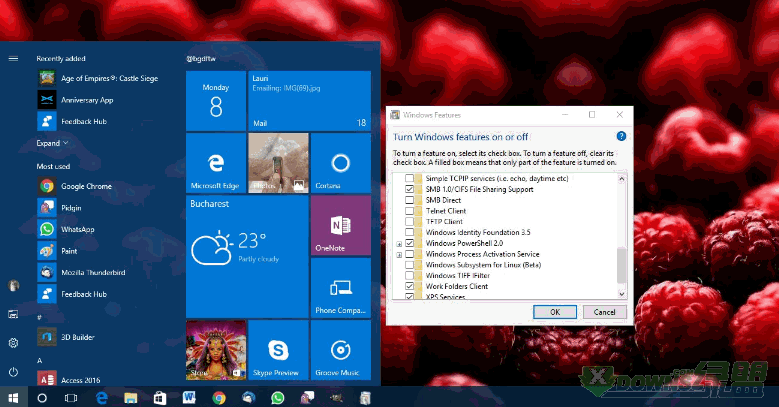The width and height of the screenshot is (779, 407).
Task: Open the Bucharest weather tile
Action: (247, 256)
